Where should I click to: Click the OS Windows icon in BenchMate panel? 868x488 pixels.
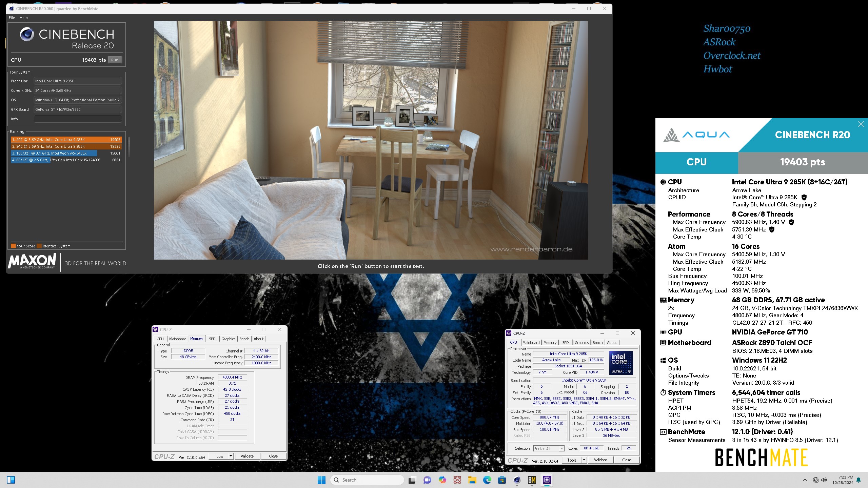tap(663, 360)
